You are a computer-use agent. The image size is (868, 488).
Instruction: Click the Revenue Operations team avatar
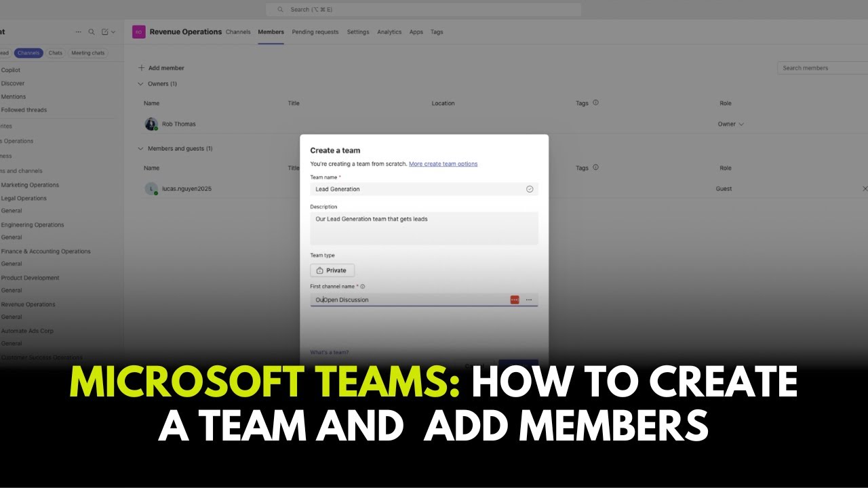coord(138,32)
